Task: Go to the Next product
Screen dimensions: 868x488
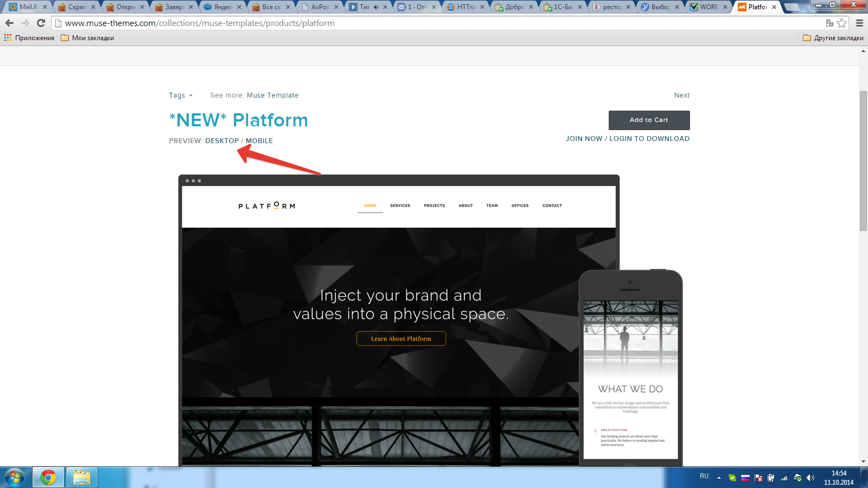Action: (x=682, y=95)
